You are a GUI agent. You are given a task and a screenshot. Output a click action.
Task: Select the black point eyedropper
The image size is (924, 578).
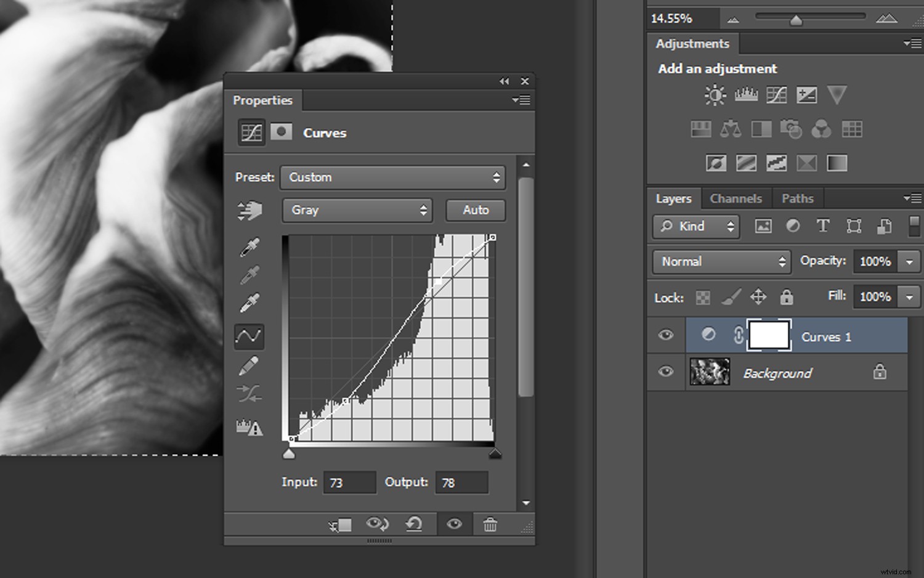pos(249,246)
